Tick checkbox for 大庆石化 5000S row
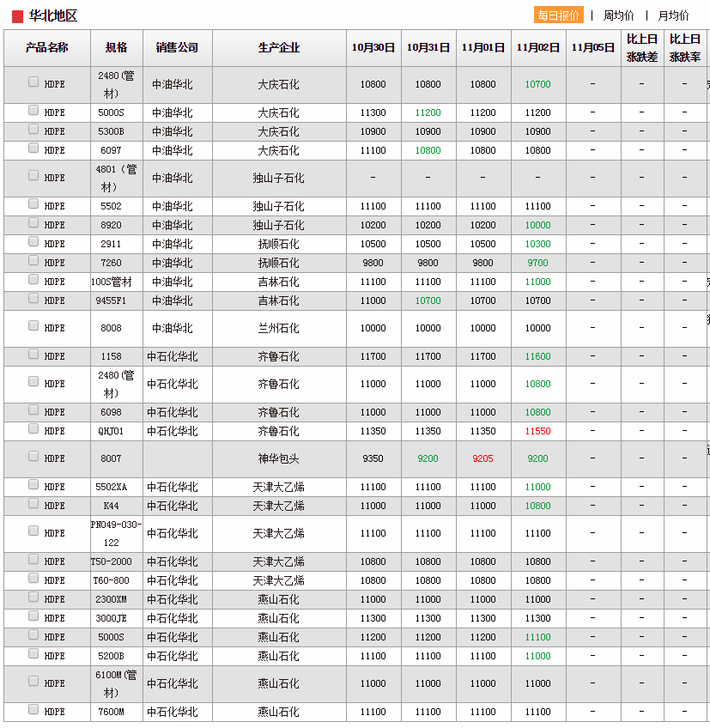Viewport: 710px width, 728px height. click(x=33, y=110)
